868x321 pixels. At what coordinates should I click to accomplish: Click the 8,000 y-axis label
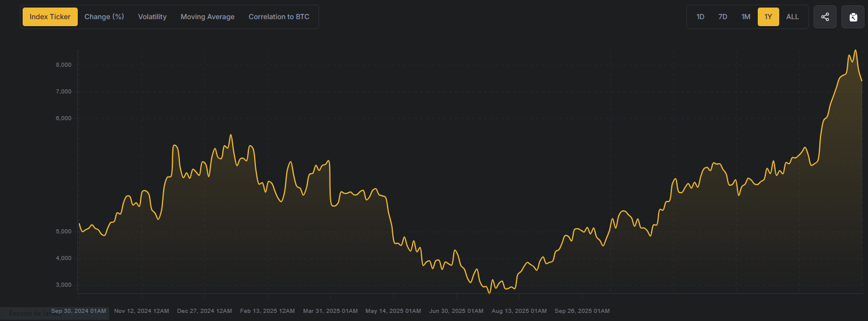[63, 65]
